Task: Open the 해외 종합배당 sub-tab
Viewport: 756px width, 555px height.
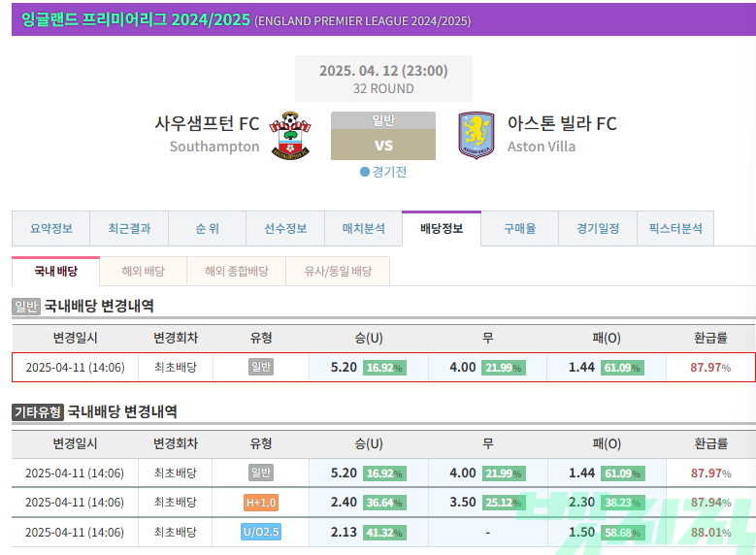Action: (x=236, y=271)
